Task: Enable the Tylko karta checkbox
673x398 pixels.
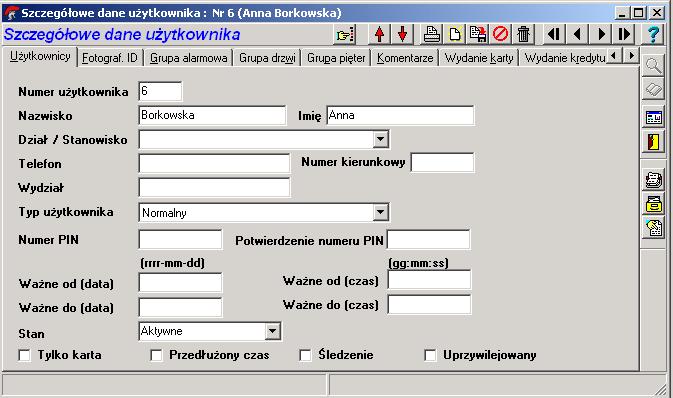Action: point(24,355)
